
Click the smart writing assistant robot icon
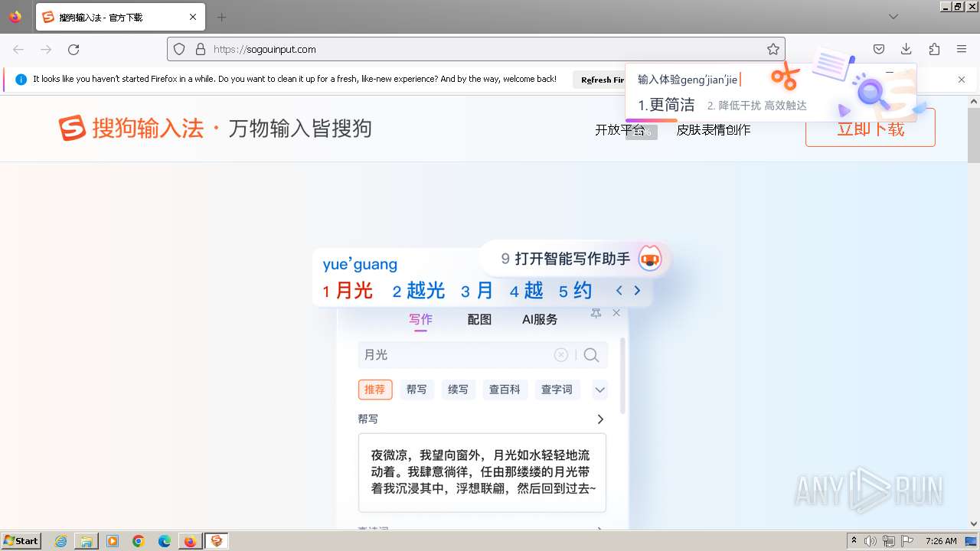coord(650,259)
